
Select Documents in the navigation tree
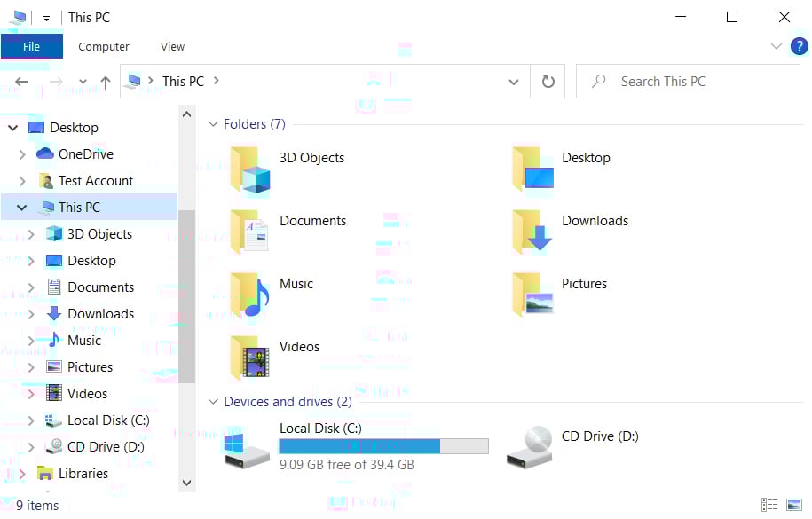click(100, 287)
